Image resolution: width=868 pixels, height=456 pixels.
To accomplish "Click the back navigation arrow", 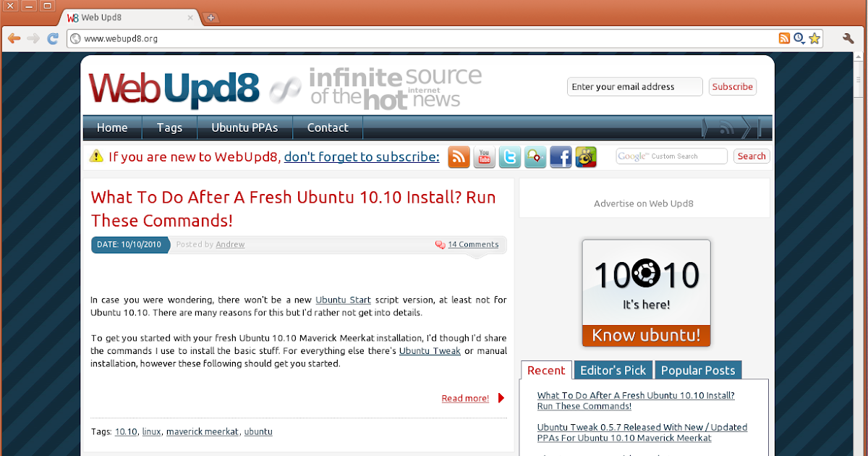I will click(14, 38).
